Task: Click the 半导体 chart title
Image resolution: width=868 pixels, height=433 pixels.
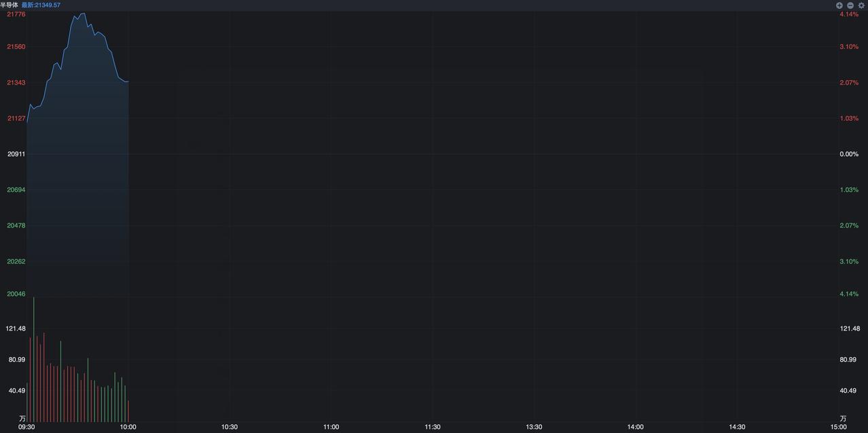Action: [x=10, y=5]
